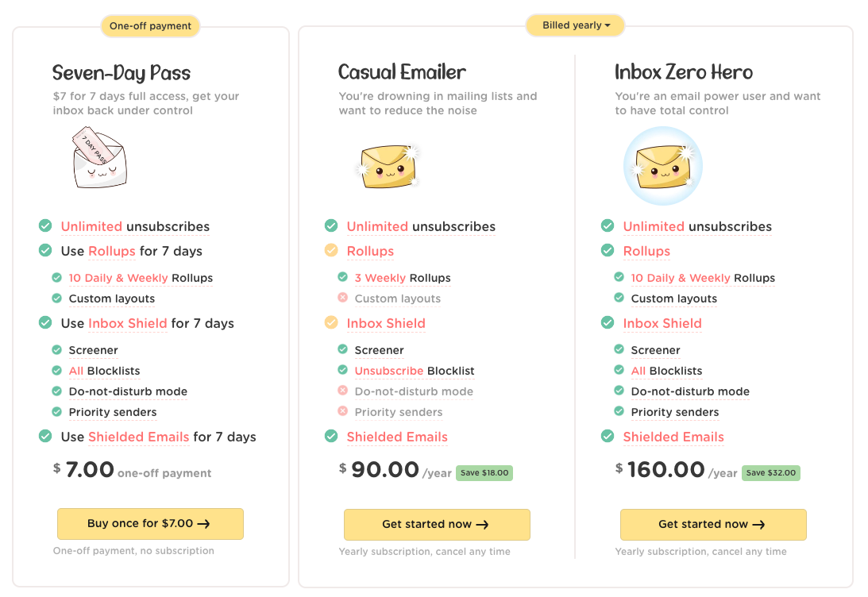
Task: Click the yellow check beside Casual Emailer Inbox Shield
Action: tap(331, 323)
